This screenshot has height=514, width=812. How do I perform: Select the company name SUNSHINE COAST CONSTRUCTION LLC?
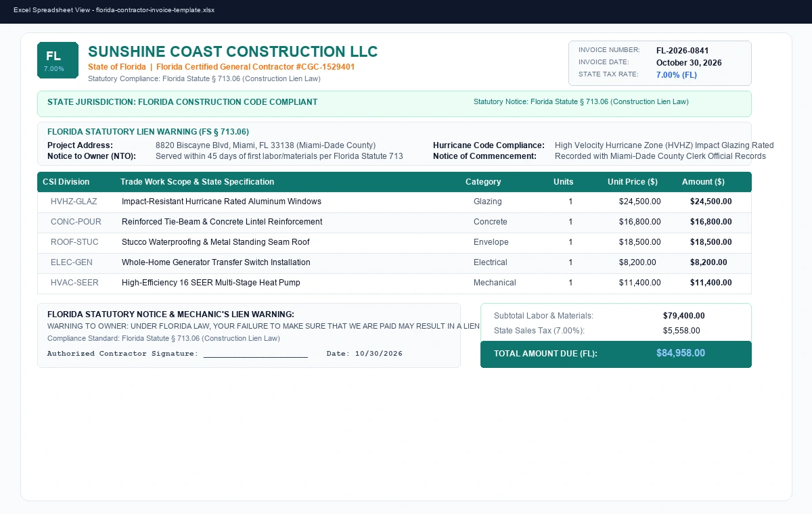point(233,52)
